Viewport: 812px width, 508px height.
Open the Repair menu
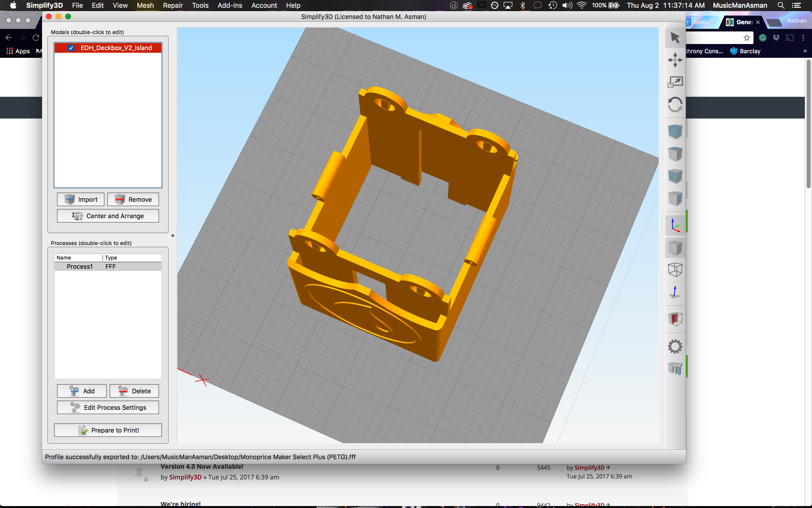tap(173, 5)
